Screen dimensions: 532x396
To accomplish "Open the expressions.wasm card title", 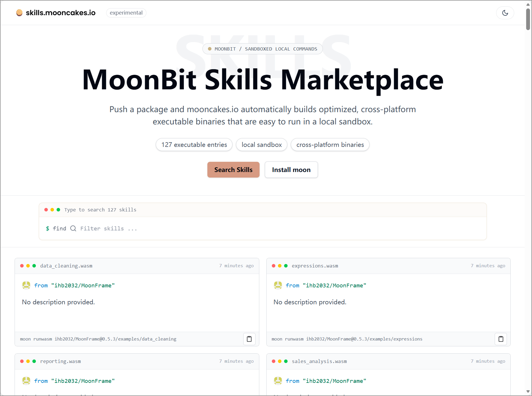I will 315,266.
